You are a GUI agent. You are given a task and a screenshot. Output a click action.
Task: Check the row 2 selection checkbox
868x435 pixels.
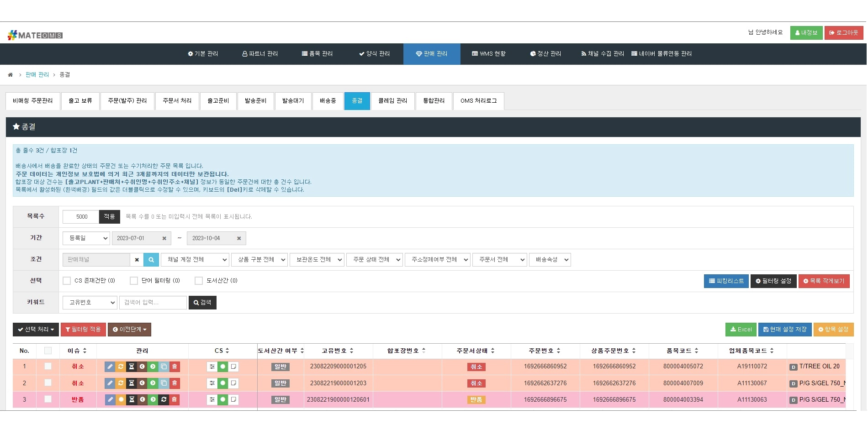[x=48, y=383]
